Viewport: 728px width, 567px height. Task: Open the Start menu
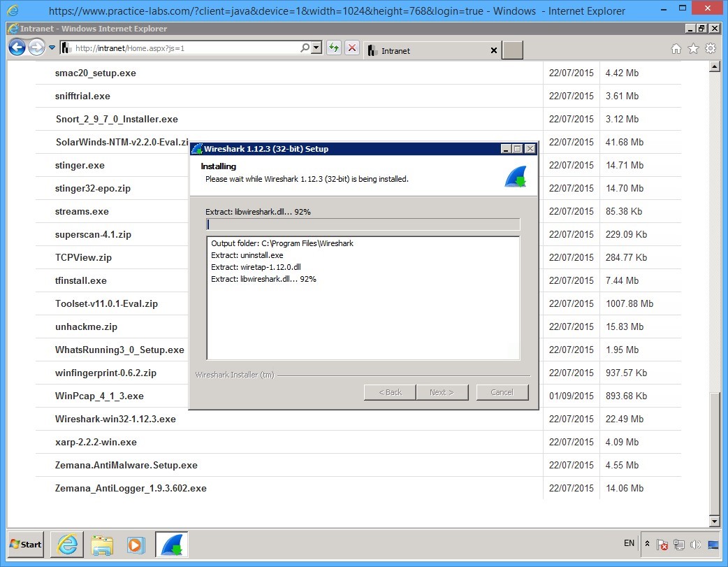pyautogui.click(x=24, y=544)
